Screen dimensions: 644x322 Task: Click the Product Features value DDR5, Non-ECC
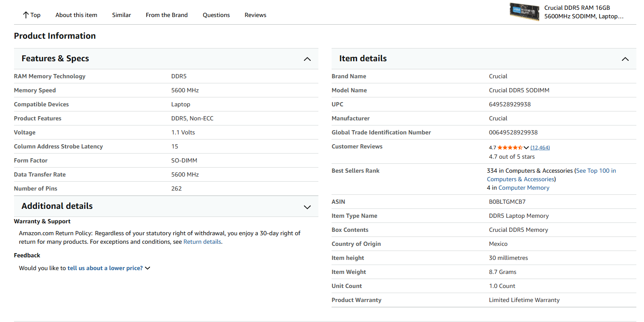pos(192,118)
